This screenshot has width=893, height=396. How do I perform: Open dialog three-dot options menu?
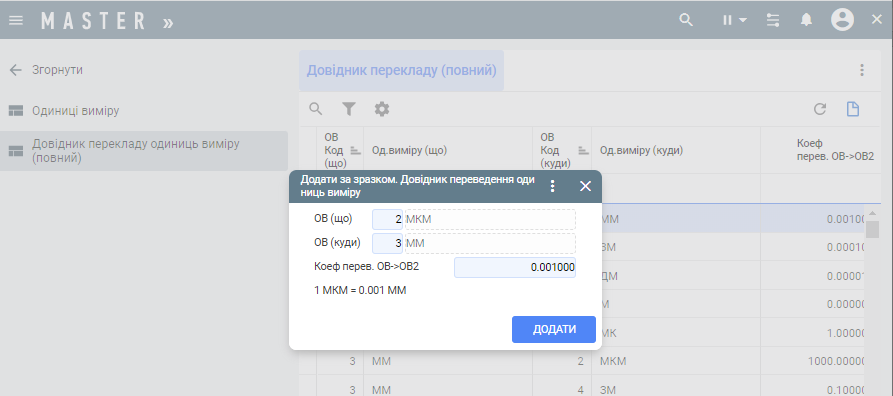(x=552, y=186)
